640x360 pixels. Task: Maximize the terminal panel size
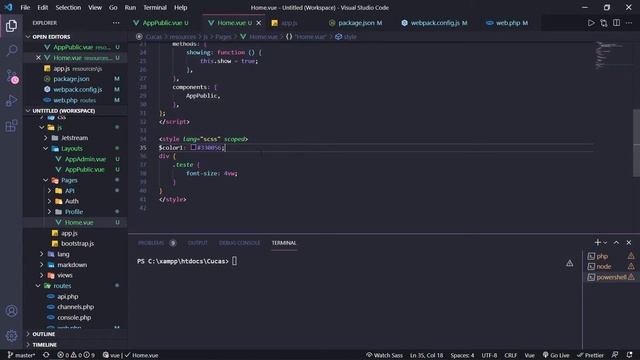coord(616,242)
